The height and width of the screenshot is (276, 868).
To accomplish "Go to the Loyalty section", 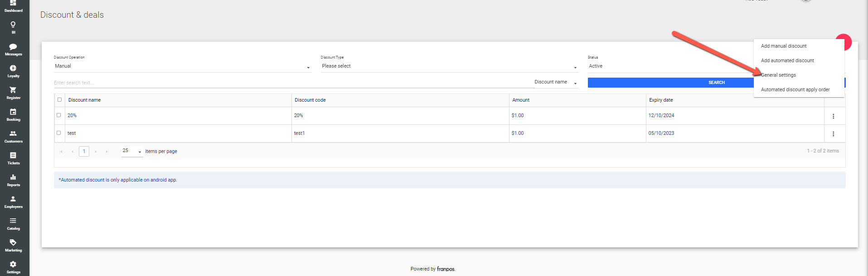I will [x=13, y=71].
